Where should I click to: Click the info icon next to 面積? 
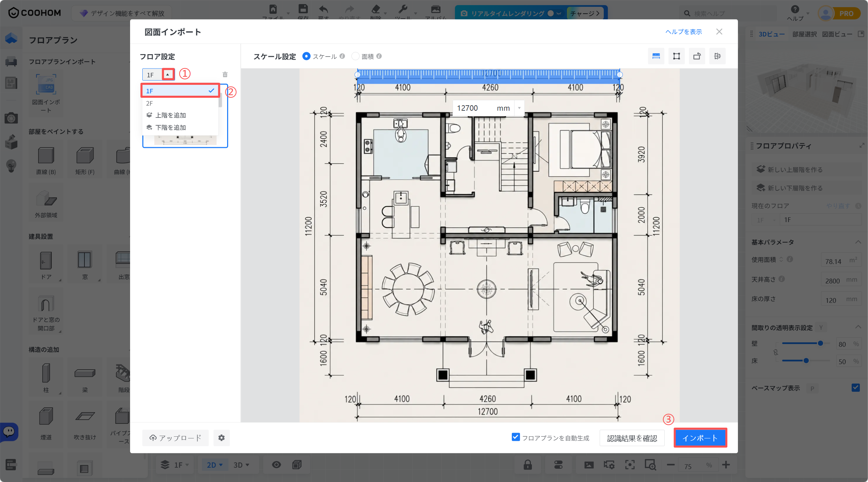(379, 56)
